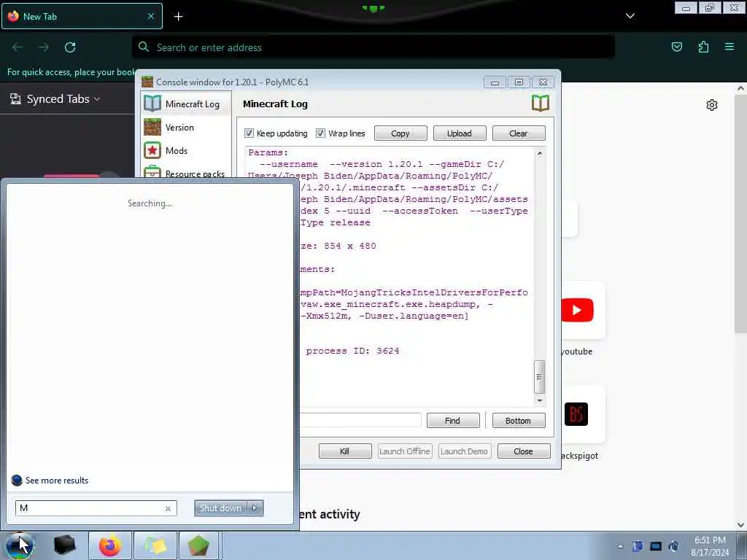The image size is (747, 560).
Task: Click the Mods red star icon
Action: tap(152, 150)
